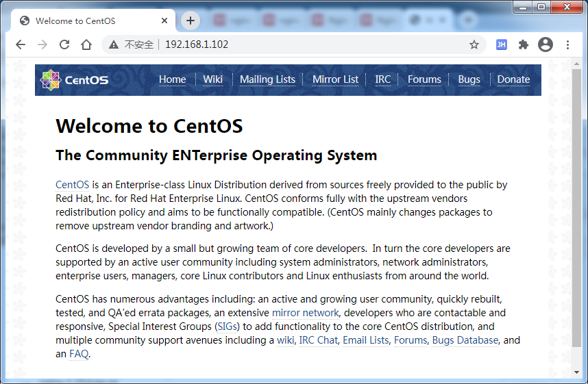Follow the Forums link in the paragraph
The height and width of the screenshot is (384, 588).
click(x=411, y=340)
